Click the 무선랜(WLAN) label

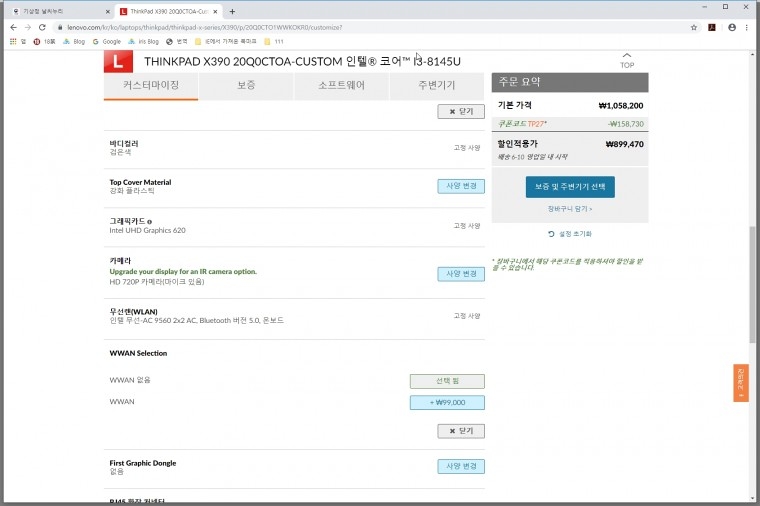(133, 312)
